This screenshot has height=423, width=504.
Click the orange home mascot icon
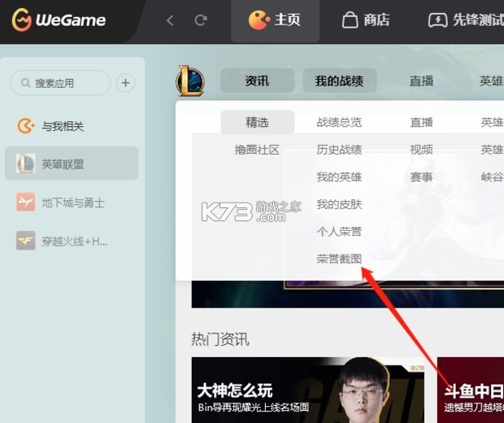coord(259,20)
